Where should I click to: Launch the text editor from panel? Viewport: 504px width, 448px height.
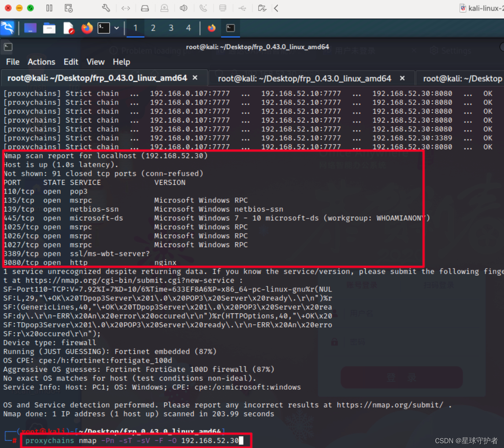pyautogui.click(x=68, y=28)
